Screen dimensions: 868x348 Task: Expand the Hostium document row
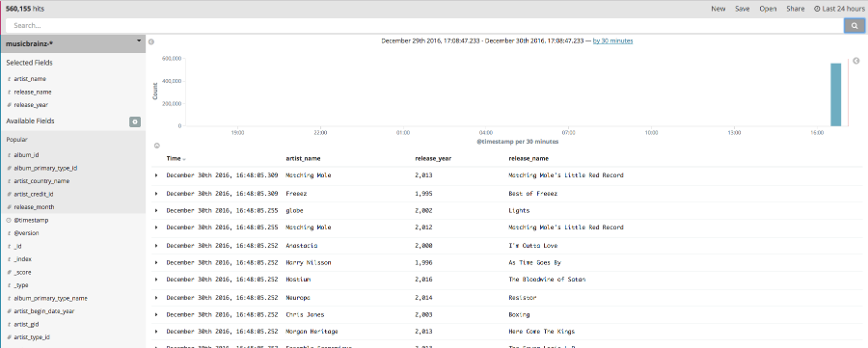tap(156, 280)
